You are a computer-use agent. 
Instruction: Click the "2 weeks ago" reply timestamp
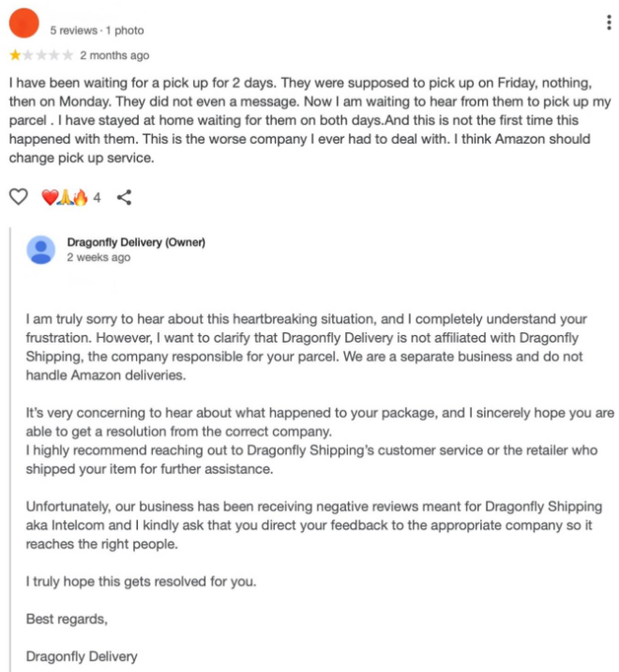click(x=98, y=257)
